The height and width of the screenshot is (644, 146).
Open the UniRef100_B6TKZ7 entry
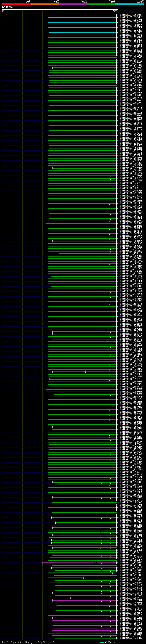pos(131,399)
